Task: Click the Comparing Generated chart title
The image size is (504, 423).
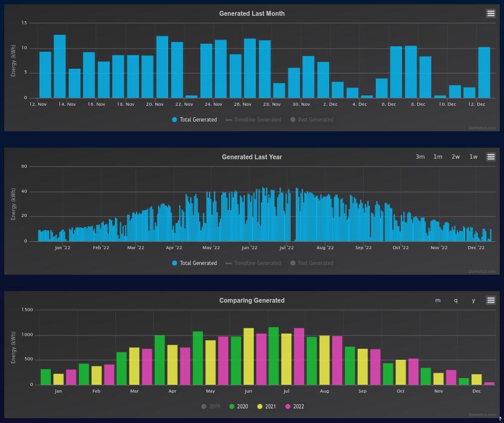Action: click(x=251, y=300)
